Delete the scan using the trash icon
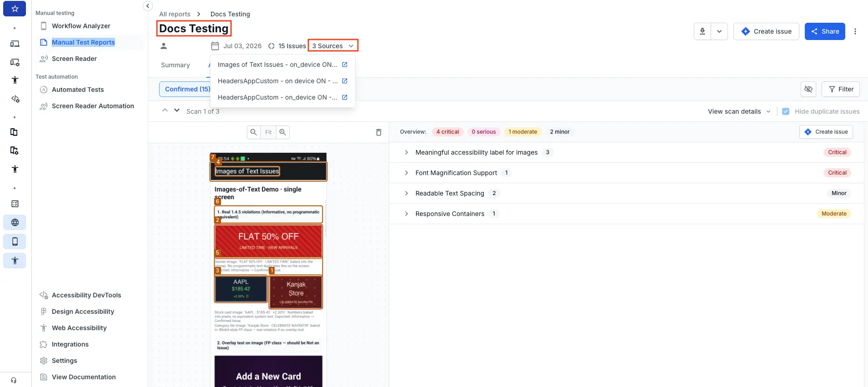The width and height of the screenshot is (868, 387). tap(379, 132)
